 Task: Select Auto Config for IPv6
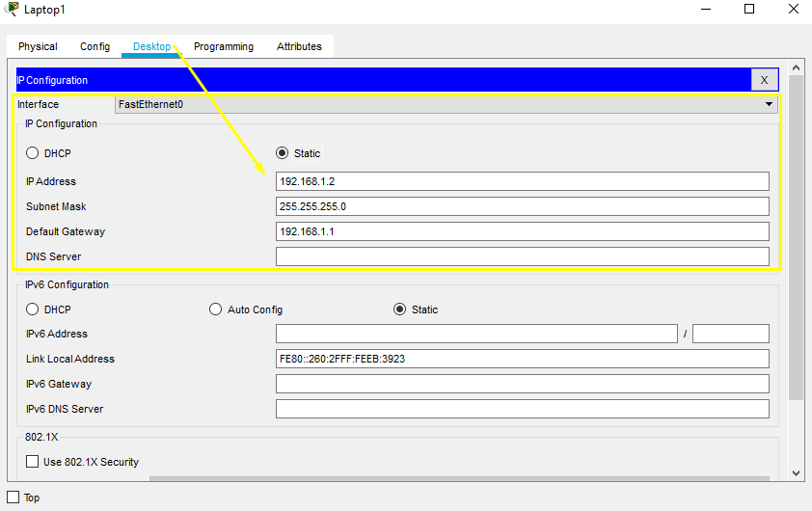[x=246, y=309]
